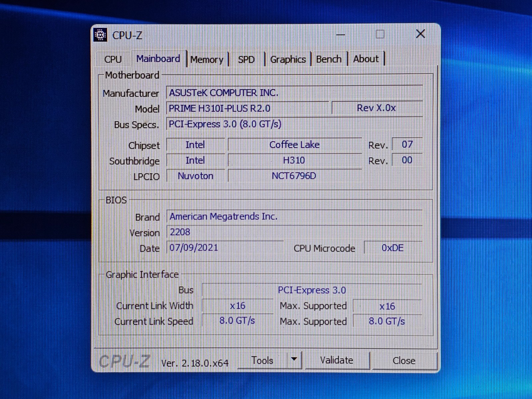Click the CPU-Z app icon in title bar
Image resolution: width=532 pixels, height=399 pixels.
(100, 35)
